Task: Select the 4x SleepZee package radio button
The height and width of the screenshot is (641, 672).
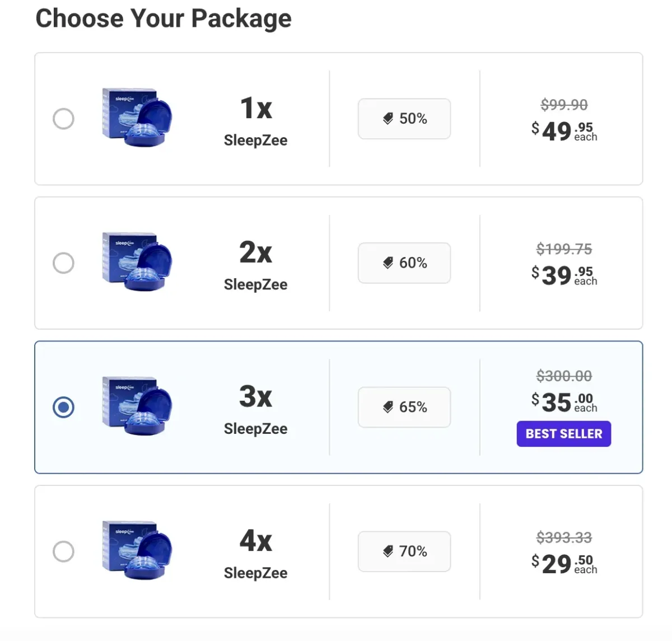Action: point(63,551)
